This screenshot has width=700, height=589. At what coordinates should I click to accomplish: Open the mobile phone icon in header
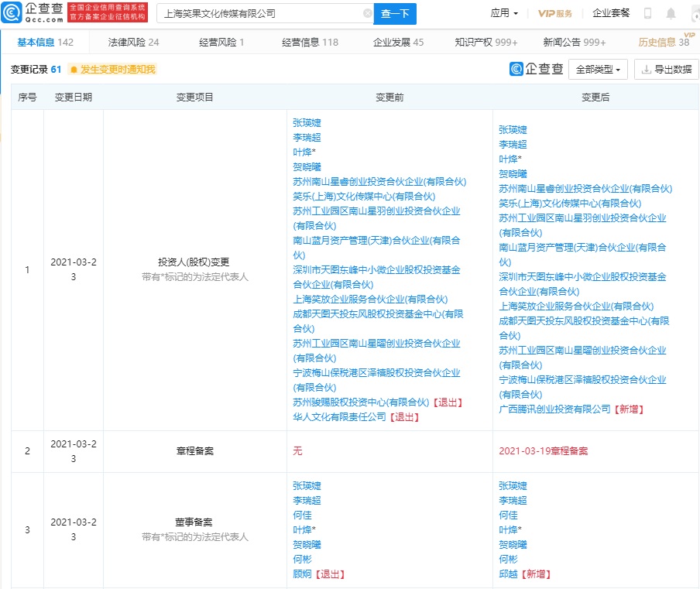tap(647, 13)
